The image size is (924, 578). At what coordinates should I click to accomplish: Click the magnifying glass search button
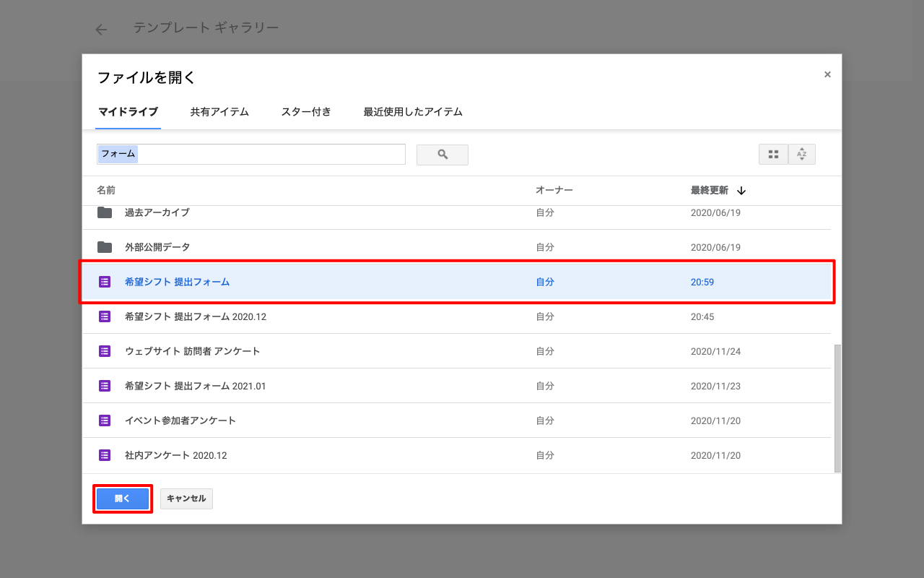(443, 155)
